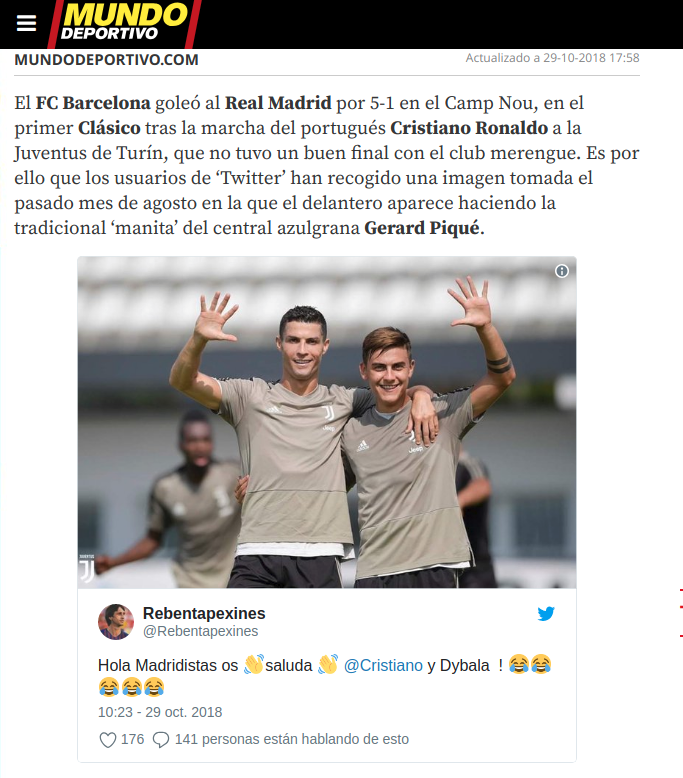Open the FC Barcelona link
The height and width of the screenshot is (778, 683).
(x=93, y=103)
